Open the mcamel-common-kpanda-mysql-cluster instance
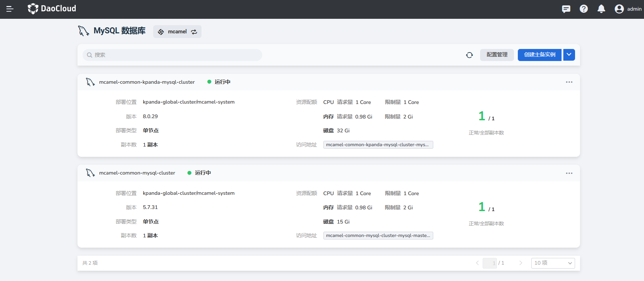Viewport: 644px width, 281px height. (147, 82)
